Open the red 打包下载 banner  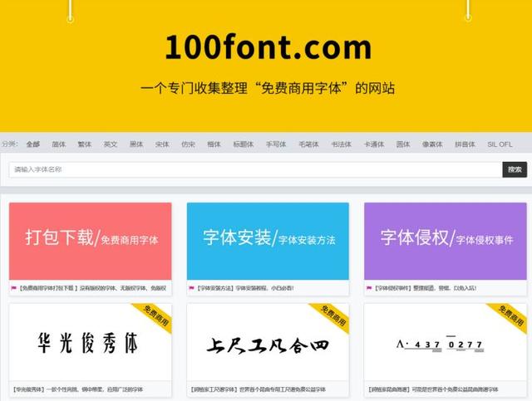(91, 241)
